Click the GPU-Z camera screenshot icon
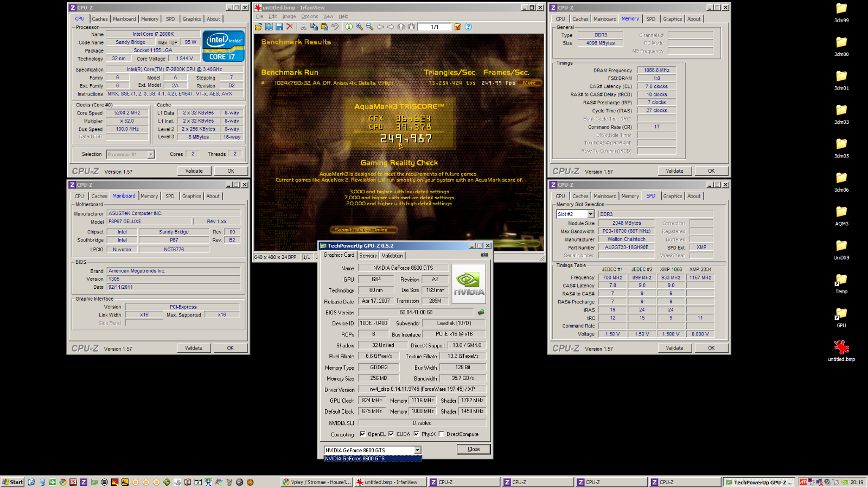Viewport: 868px width, 488px height. (484, 255)
